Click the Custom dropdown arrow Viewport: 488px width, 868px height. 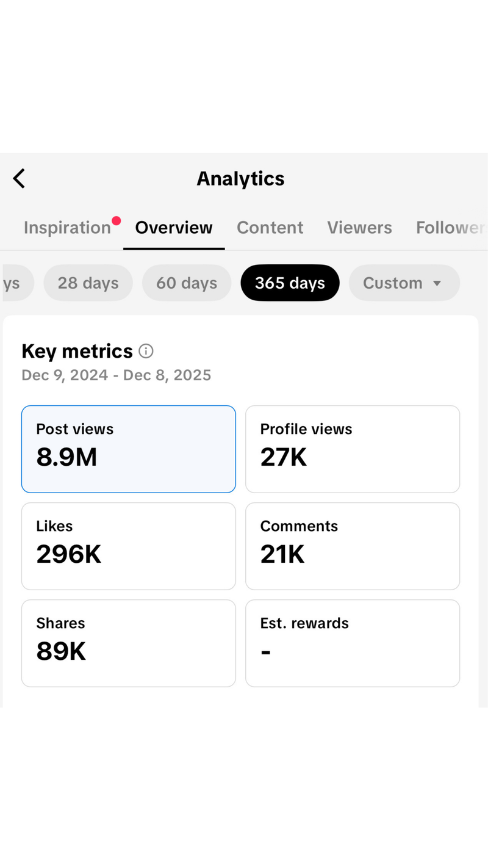[x=437, y=283]
